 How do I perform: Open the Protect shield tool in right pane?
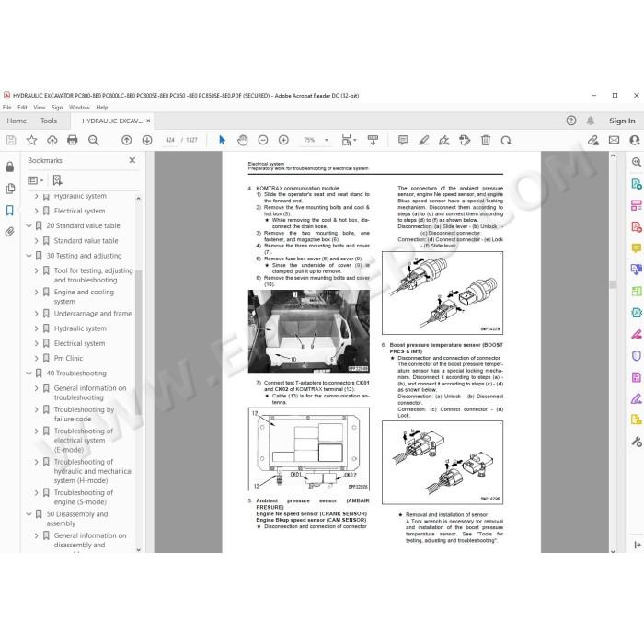pos(637,356)
